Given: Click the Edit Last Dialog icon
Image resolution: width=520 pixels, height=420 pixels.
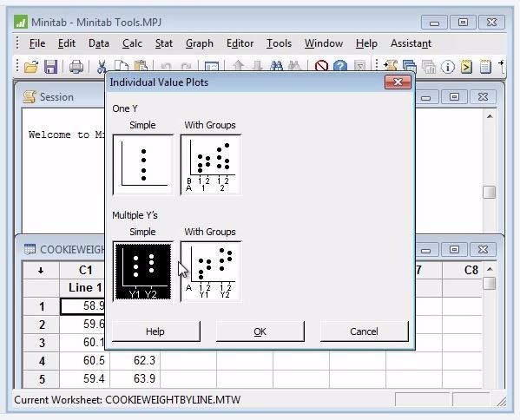Looking at the screenshot, I should pos(211,66).
